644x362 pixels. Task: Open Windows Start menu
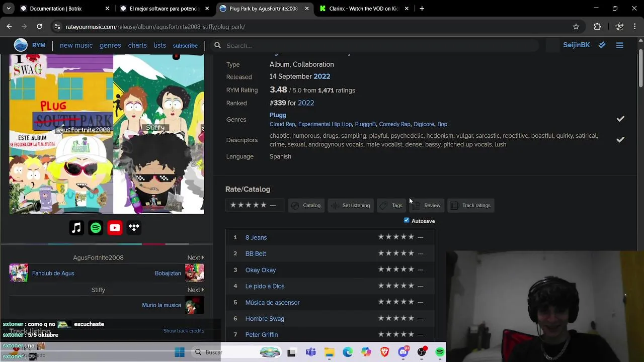pyautogui.click(x=180, y=352)
